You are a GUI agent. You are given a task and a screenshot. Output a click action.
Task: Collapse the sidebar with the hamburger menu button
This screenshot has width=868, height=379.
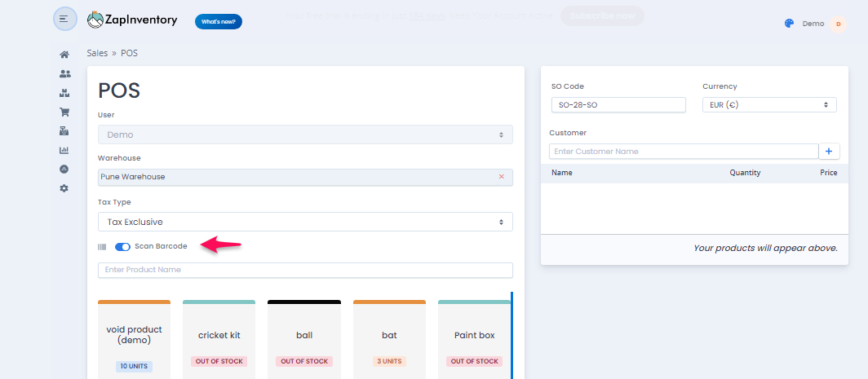(x=64, y=19)
